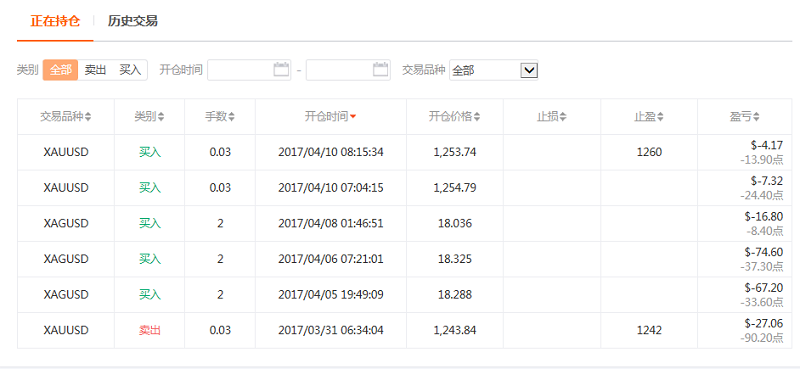Sort table by 止盈 column

tap(649, 117)
